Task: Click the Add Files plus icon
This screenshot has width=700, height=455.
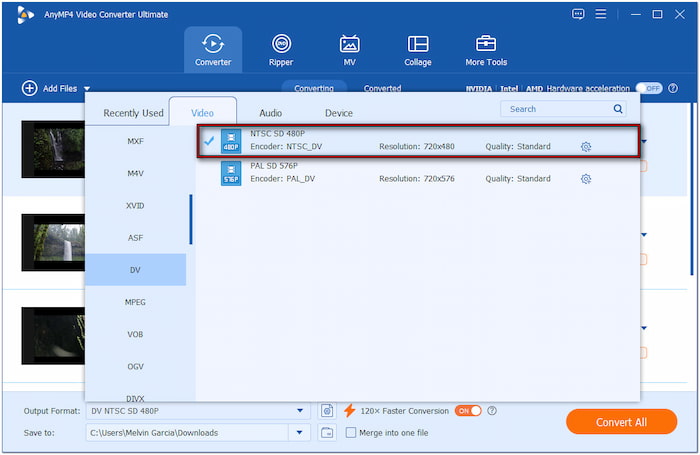Action: point(29,88)
